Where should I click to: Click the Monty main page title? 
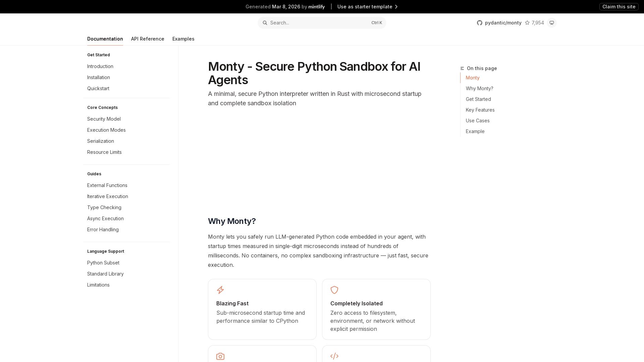point(314,73)
